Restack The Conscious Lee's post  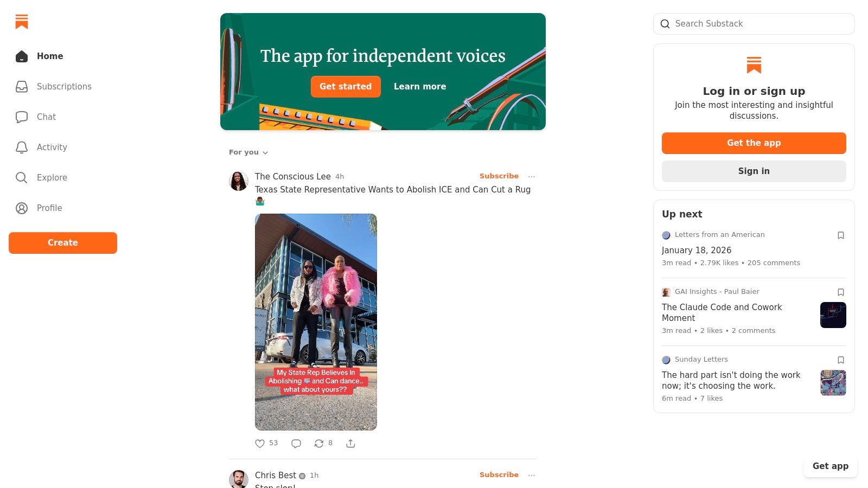[319, 444]
